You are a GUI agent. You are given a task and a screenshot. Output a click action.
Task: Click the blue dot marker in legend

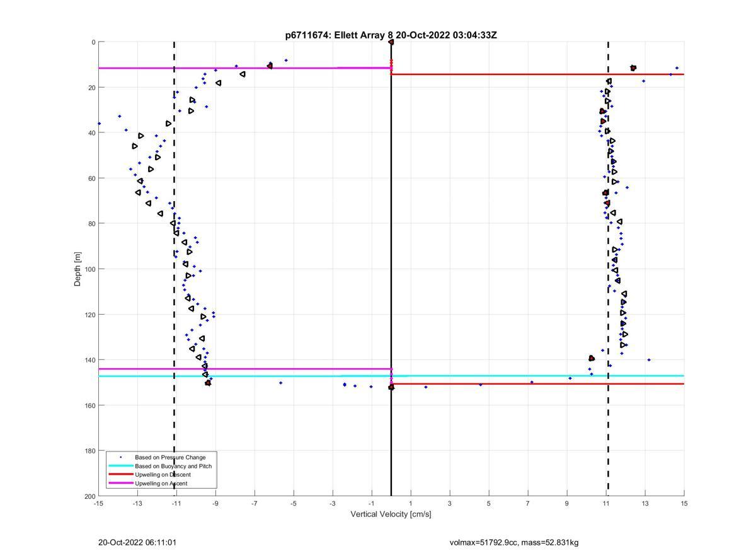(120, 457)
